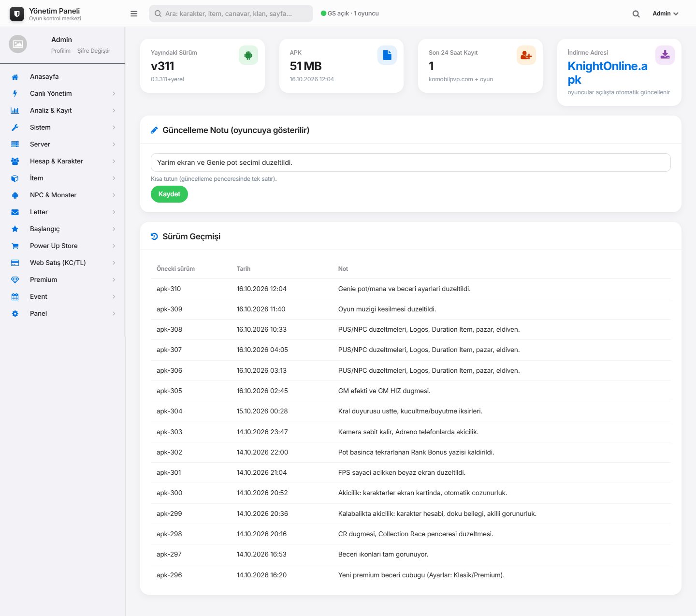Screen dimensions: 696x616
Task: Select the apk-310 row in Sürüm Geçmişi
Action: pyautogui.click(x=411, y=289)
